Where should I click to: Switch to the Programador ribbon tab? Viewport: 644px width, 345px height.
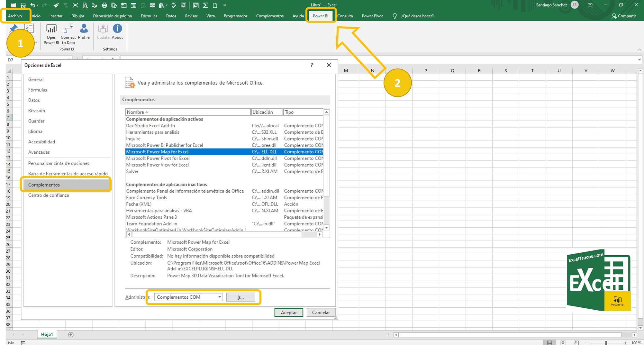click(x=235, y=16)
